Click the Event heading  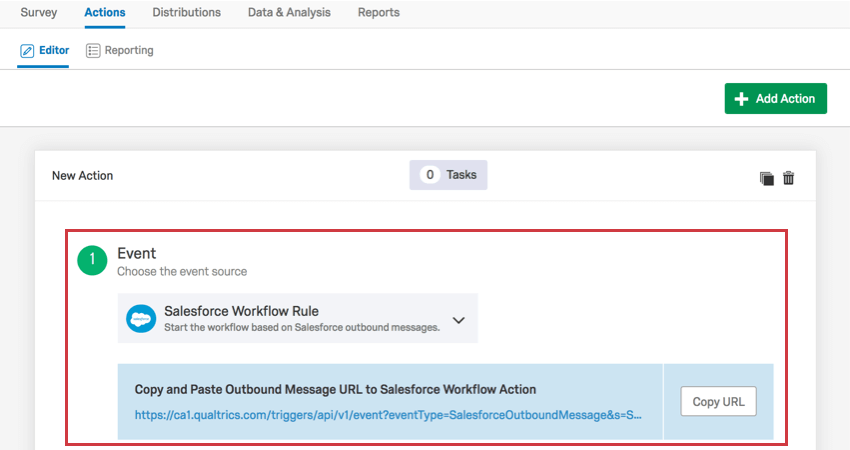pos(137,253)
